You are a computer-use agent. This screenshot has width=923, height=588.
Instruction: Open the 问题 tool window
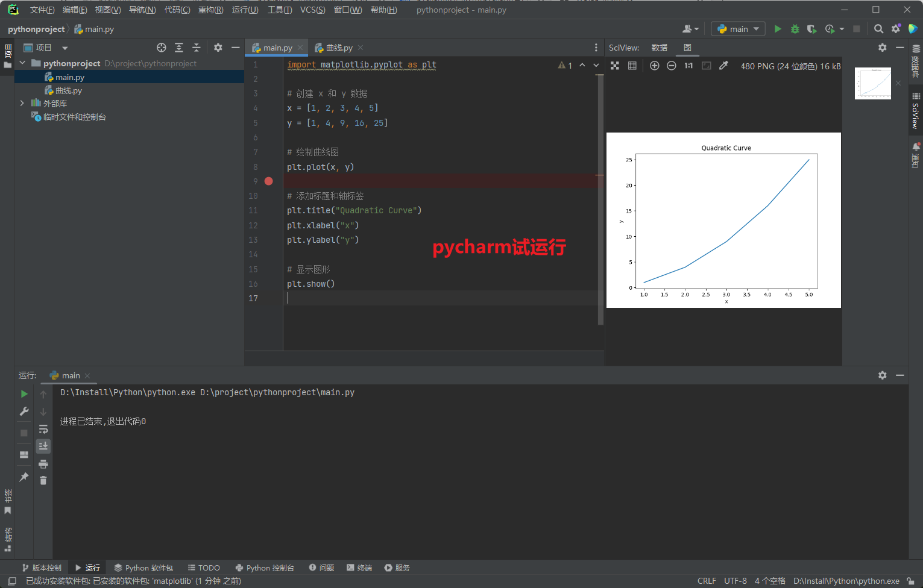[x=321, y=568]
